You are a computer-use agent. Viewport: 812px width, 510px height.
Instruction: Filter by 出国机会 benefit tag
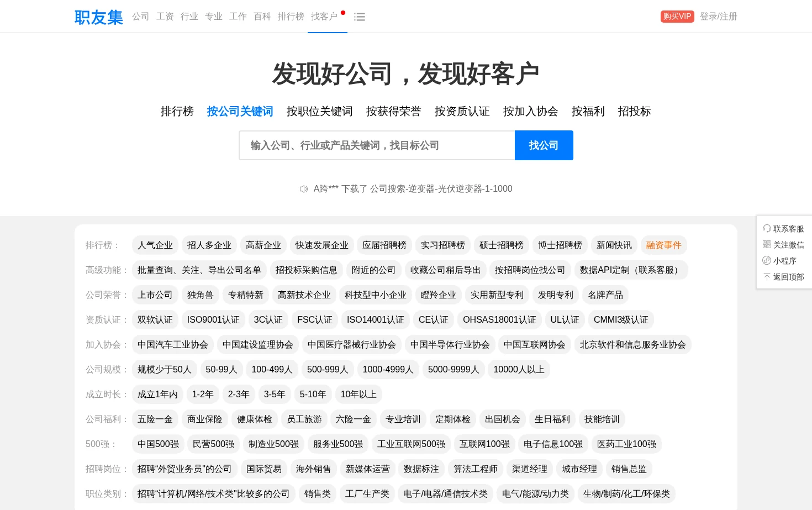503,419
